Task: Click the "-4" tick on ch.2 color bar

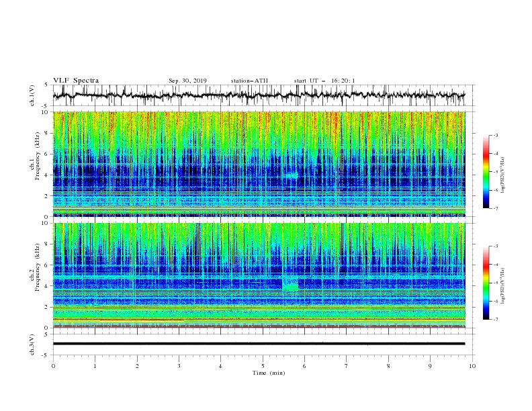Action: (495, 265)
